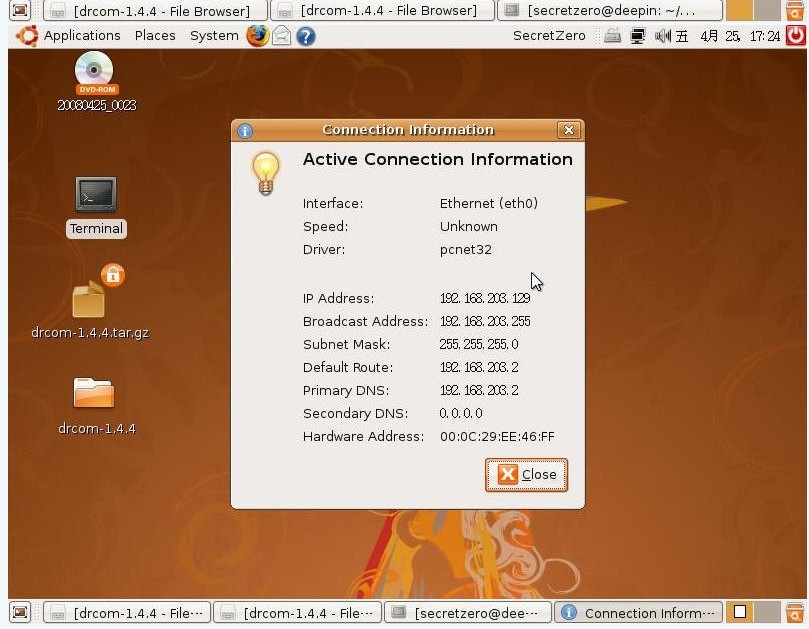Click the Ubuntu logo on the Applications menu

27,36
